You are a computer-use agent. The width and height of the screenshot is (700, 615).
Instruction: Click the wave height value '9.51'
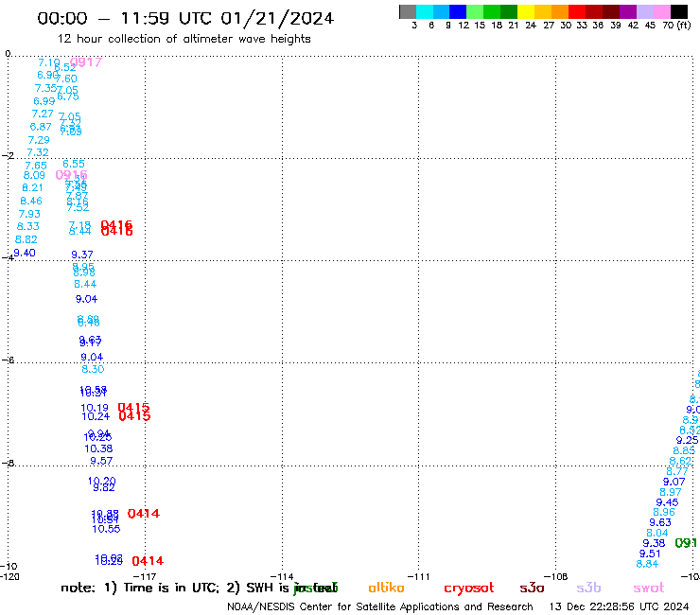coord(650,553)
